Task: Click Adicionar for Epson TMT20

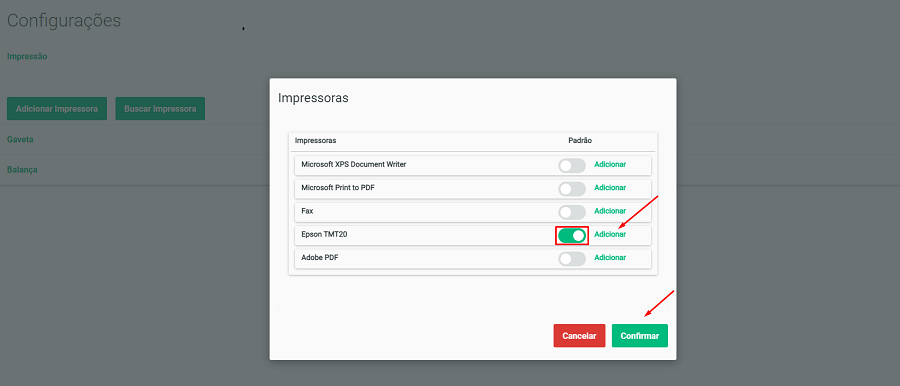Action: (610, 234)
